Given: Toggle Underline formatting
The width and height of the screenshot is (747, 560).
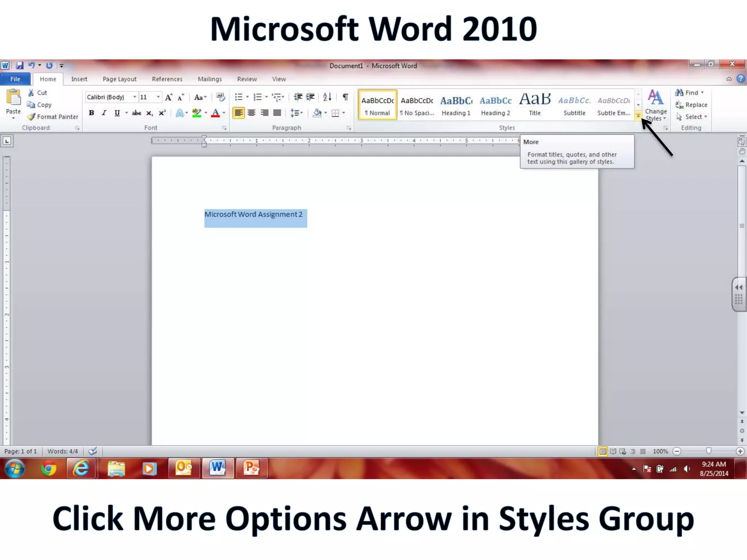Looking at the screenshot, I should point(117,113).
